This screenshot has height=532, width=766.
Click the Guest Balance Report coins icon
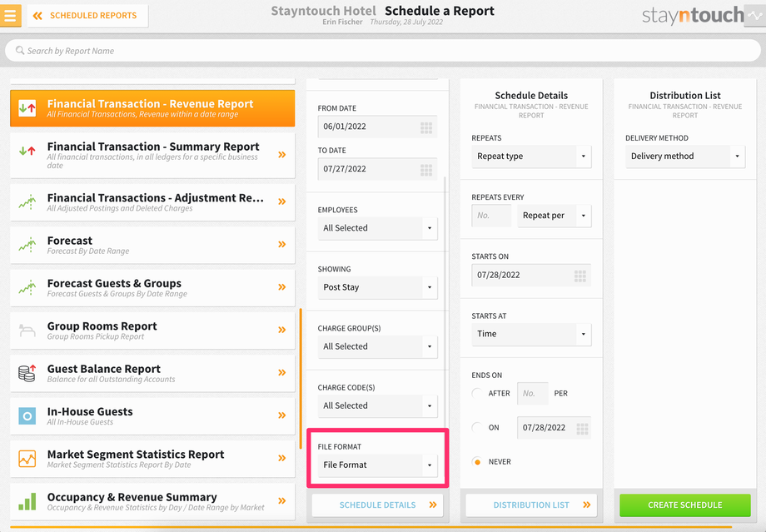point(27,373)
